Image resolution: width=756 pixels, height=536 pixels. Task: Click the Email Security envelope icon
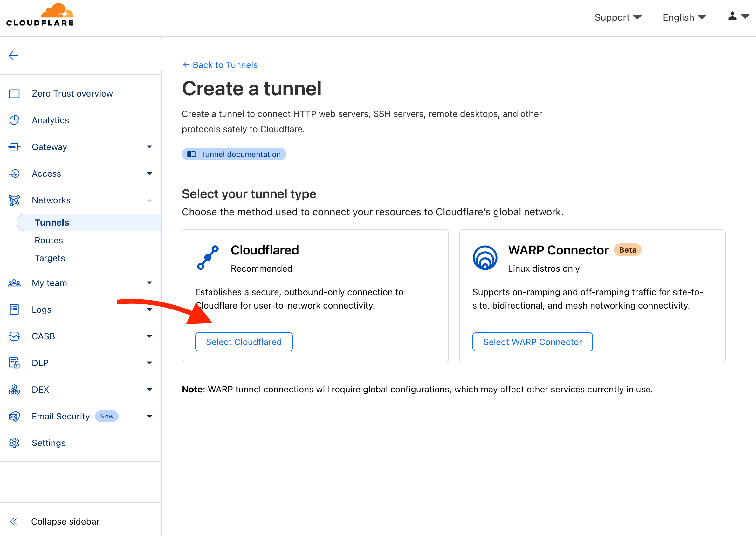click(14, 416)
